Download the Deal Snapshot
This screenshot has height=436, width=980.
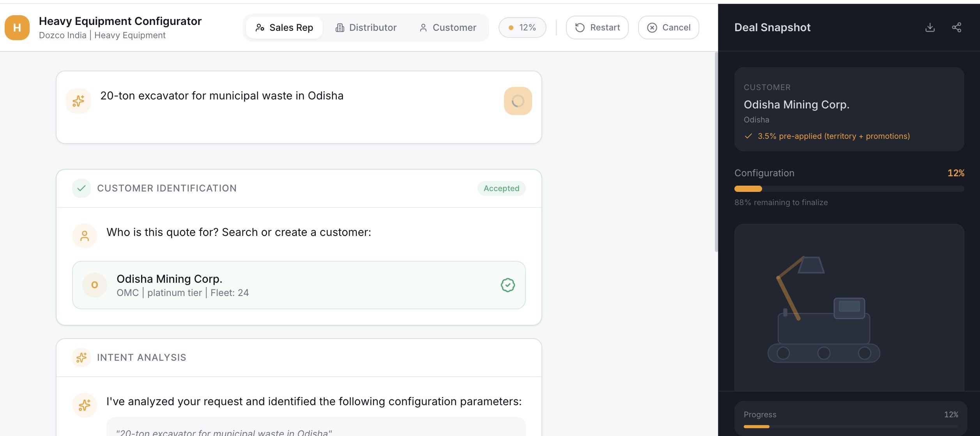point(930,27)
